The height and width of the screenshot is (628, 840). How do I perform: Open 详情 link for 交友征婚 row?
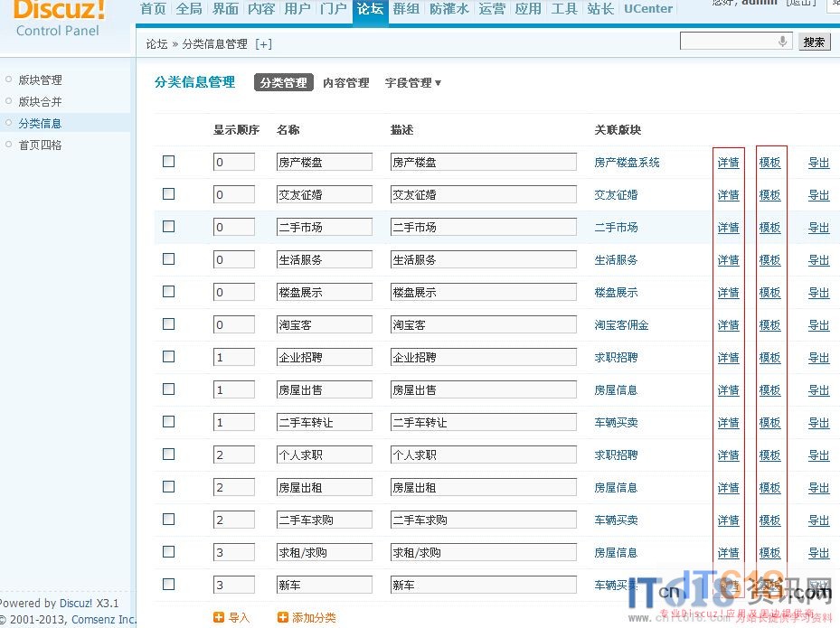(728, 195)
